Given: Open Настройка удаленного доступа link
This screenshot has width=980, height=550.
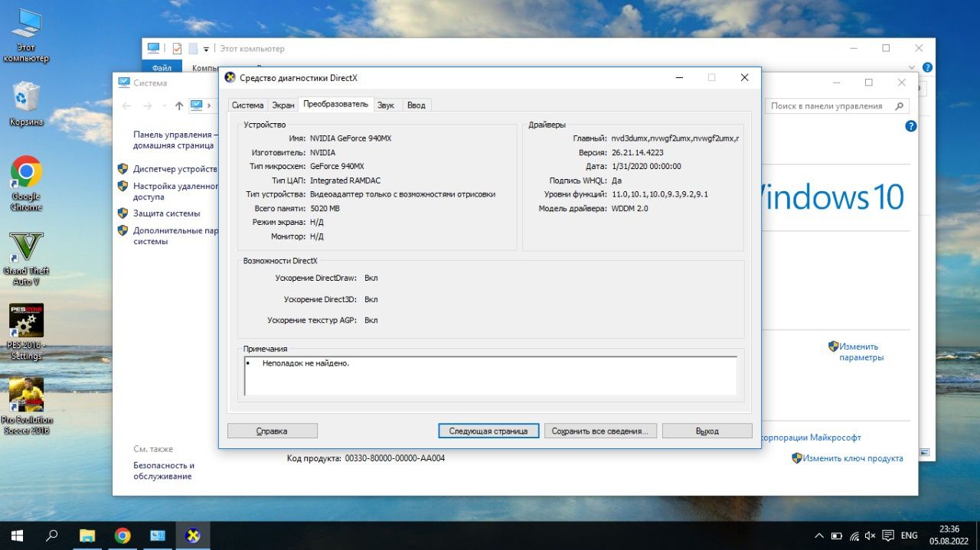Looking at the screenshot, I should 175,191.
